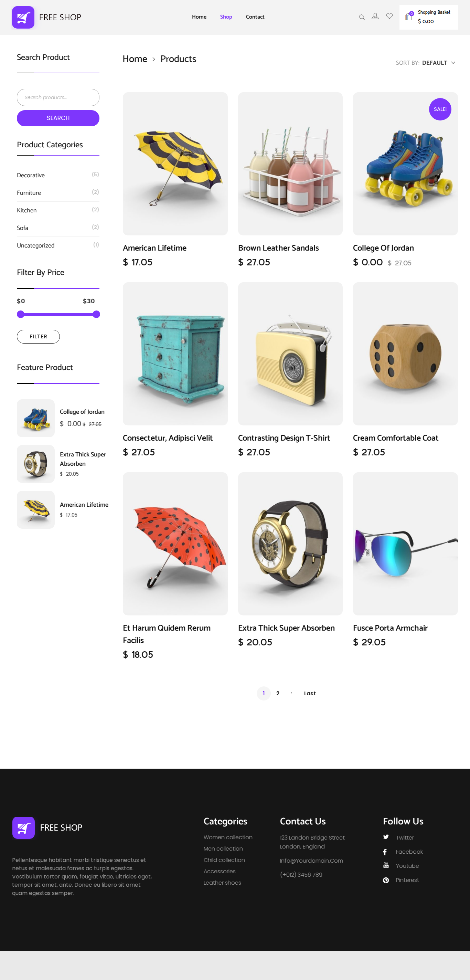Open the Youtube icon in footer
The width and height of the screenshot is (470, 980).
coord(386,865)
